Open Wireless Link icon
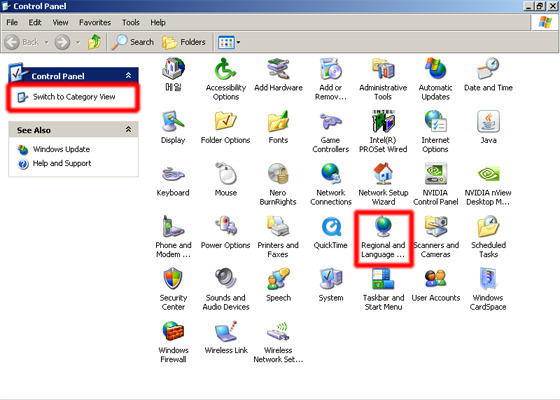The width and height of the screenshot is (560, 400). coord(226,337)
